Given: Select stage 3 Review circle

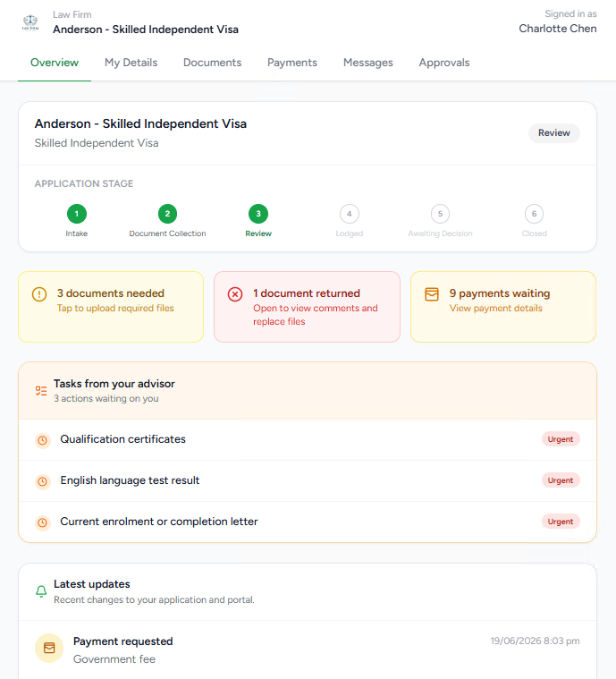Looking at the screenshot, I should (x=258, y=214).
